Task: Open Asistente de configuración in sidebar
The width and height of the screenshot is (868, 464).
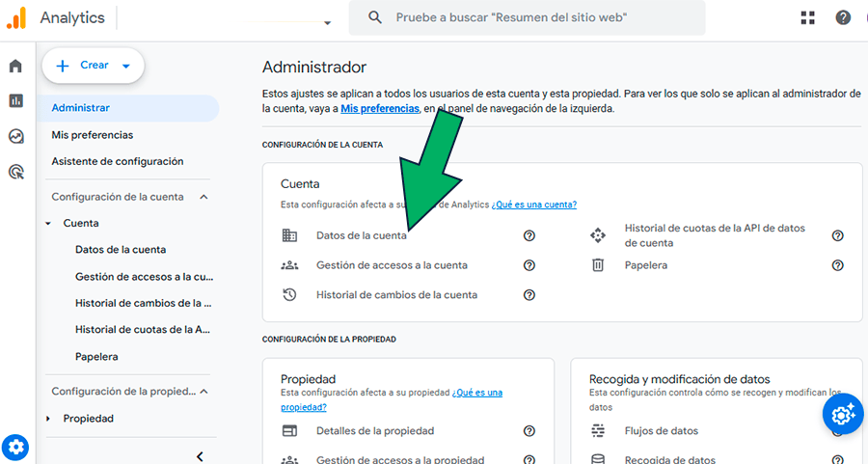Action: coord(118,161)
